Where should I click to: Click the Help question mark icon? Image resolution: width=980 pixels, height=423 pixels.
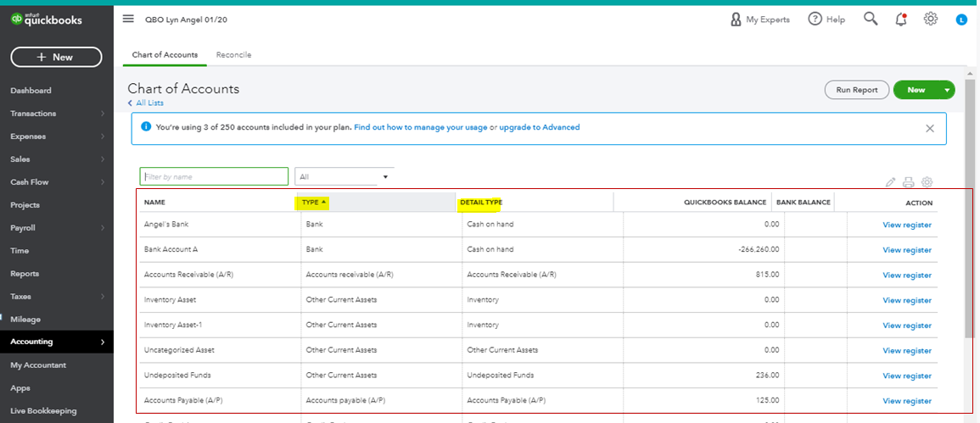[x=815, y=19]
